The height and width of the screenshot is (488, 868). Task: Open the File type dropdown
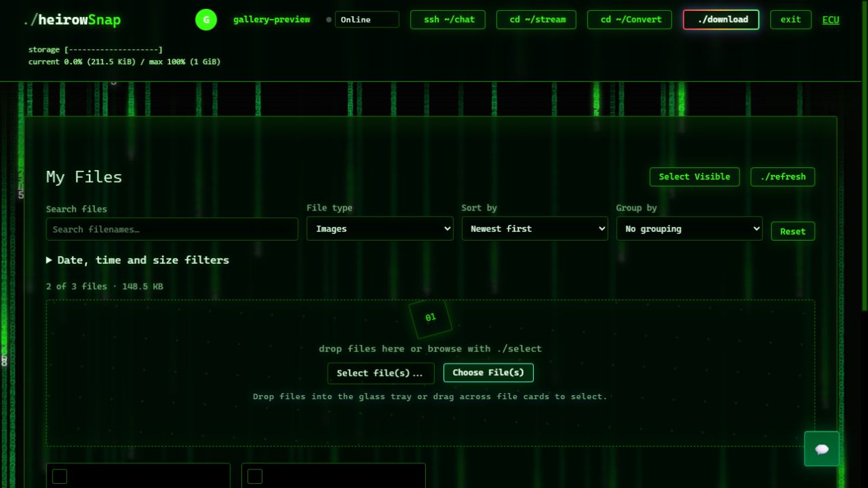(380, 229)
